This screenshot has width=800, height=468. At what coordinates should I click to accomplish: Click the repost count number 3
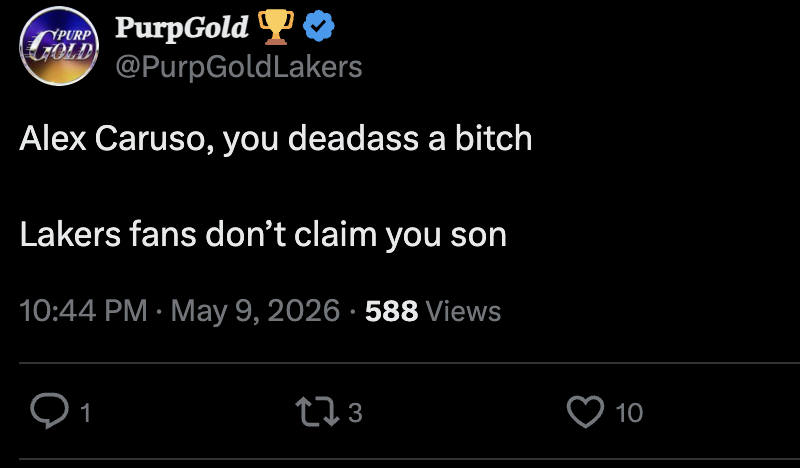[355, 412]
